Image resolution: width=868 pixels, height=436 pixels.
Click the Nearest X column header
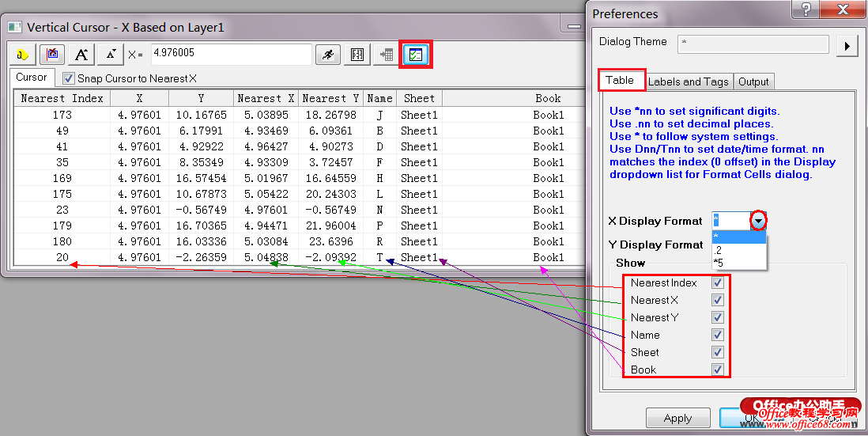pyautogui.click(x=266, y=98)
